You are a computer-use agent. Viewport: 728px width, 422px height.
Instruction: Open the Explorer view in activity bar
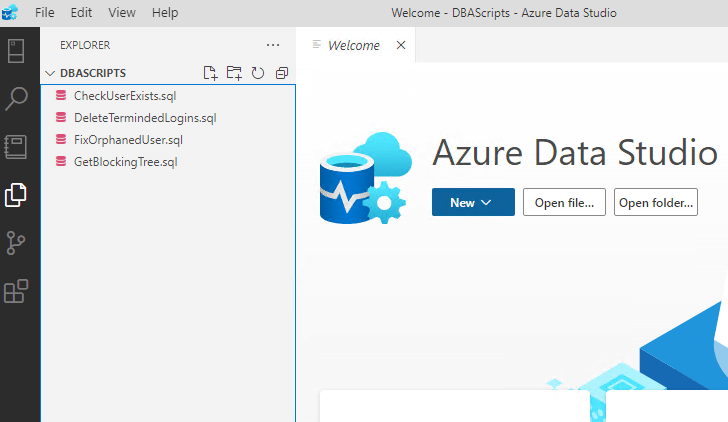pos(16,195)
